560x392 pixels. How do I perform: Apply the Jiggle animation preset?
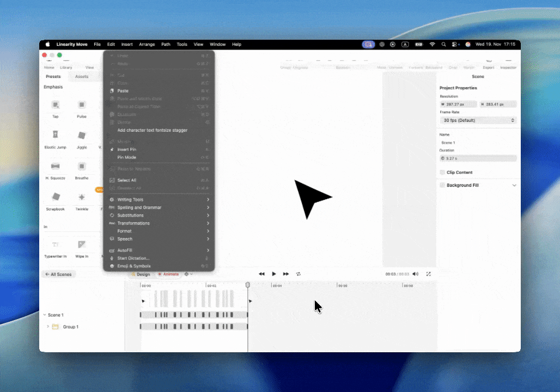(x=82, y=135)
